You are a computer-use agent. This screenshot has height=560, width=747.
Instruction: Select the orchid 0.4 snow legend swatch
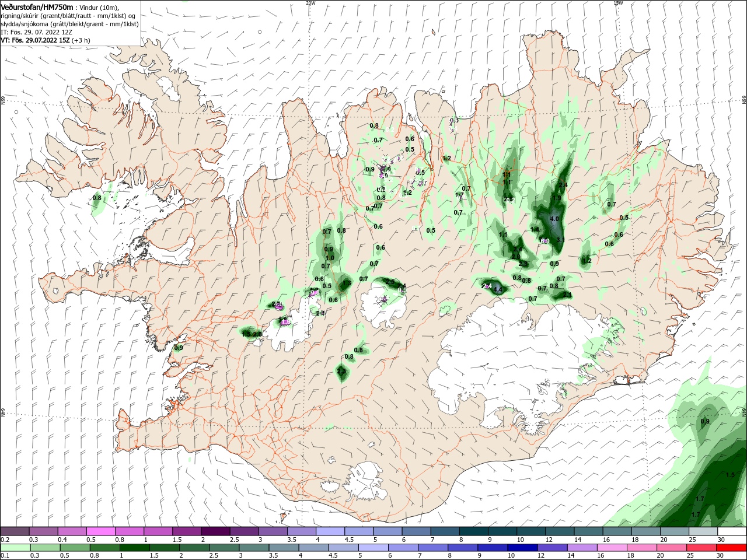(x=72, y=531)
